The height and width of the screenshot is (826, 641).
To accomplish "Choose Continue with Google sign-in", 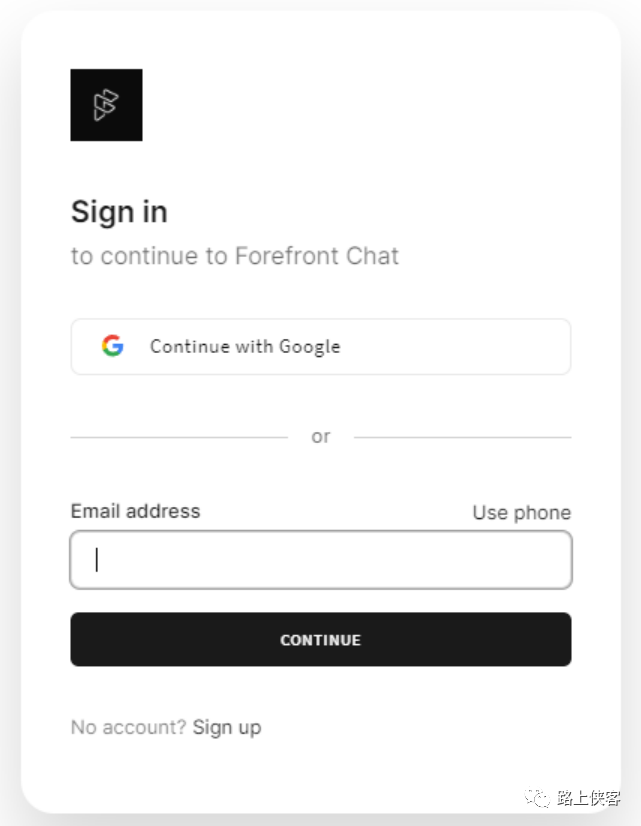I will click(x=321, y=347).
